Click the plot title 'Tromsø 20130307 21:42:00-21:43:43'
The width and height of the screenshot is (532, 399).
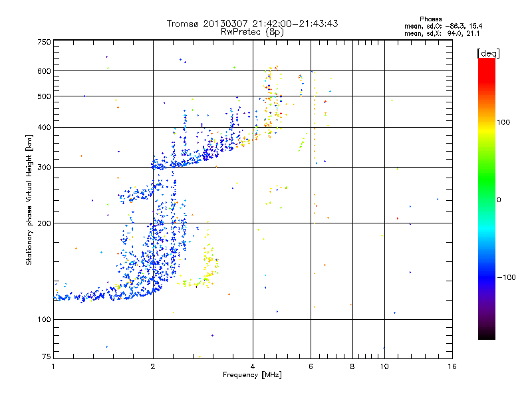(x=252, y=23)
